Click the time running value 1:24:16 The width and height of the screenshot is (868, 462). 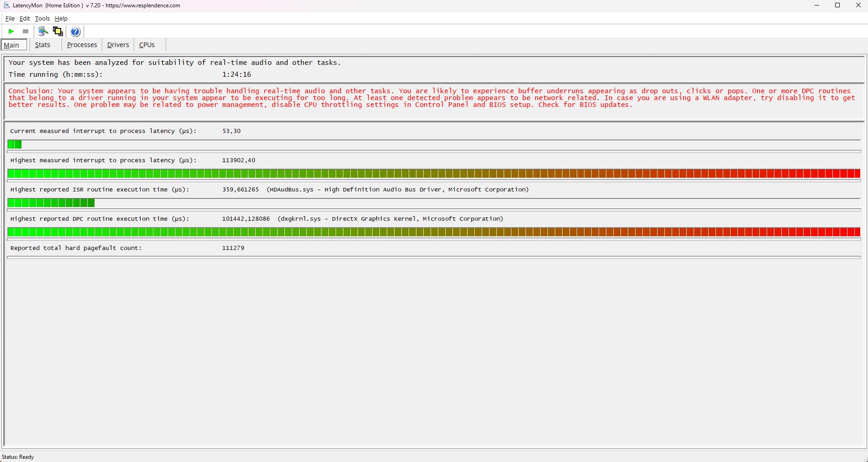pyautogui.click(x=237, y=74)
